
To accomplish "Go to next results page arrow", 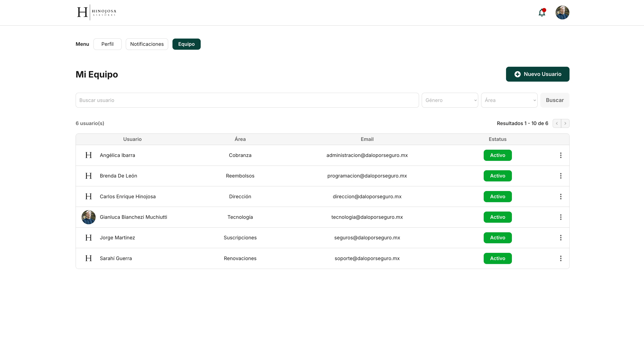I will tap(565, 123).
